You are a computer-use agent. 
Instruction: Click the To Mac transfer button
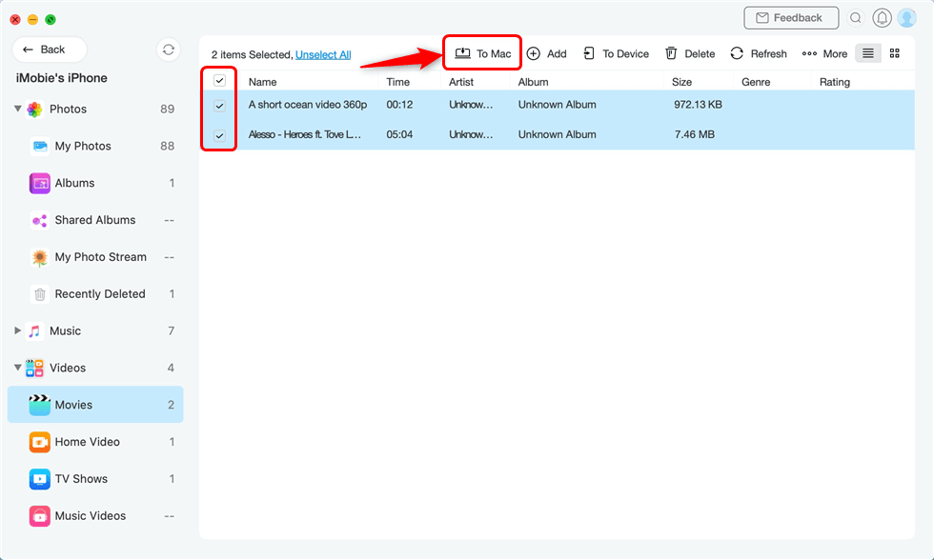tap(482, 53)
